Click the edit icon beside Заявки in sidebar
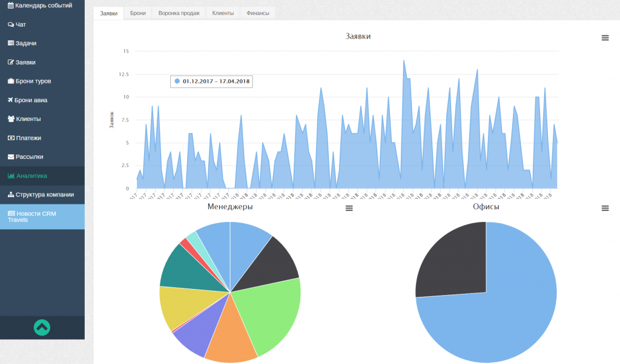Screen dimensions: 620x364 11,62
